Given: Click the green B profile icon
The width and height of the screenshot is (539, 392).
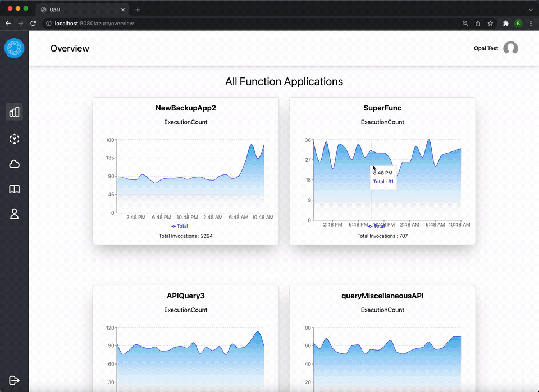Looking at the screenshot, I should click(x=518, y=24).
